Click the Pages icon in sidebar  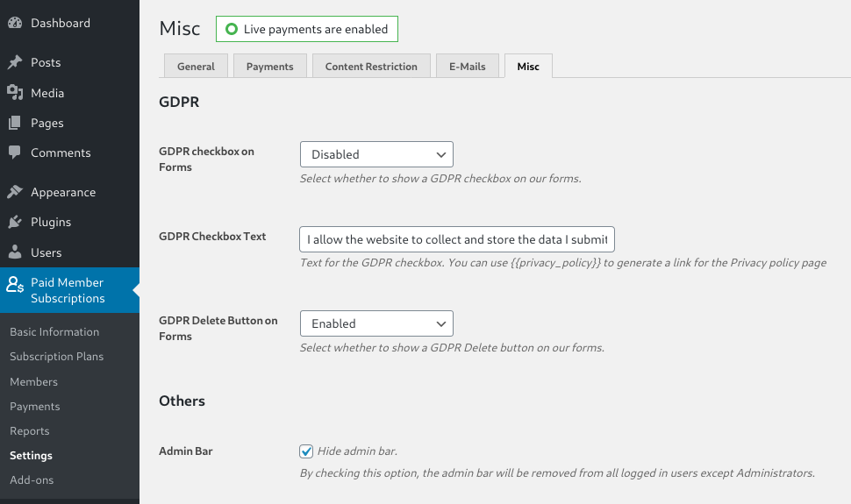[15, 123]
